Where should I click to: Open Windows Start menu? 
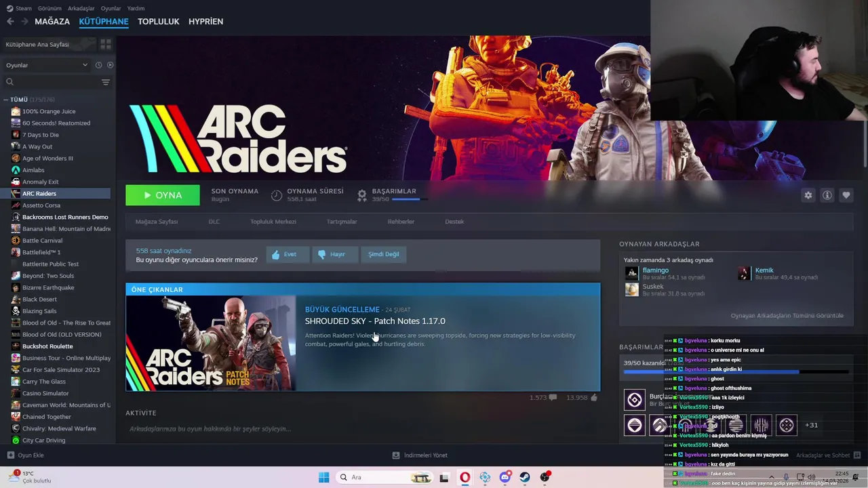click(x=323, y=477)
